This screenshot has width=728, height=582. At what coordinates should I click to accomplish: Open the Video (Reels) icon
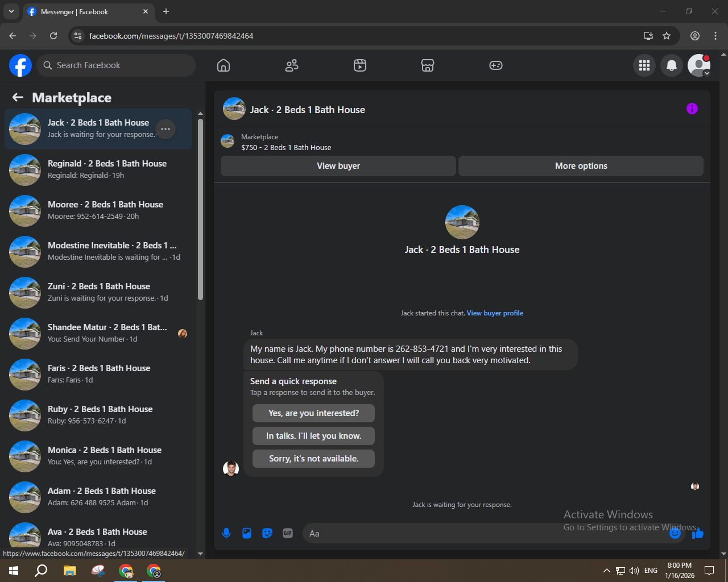(360, 65)
